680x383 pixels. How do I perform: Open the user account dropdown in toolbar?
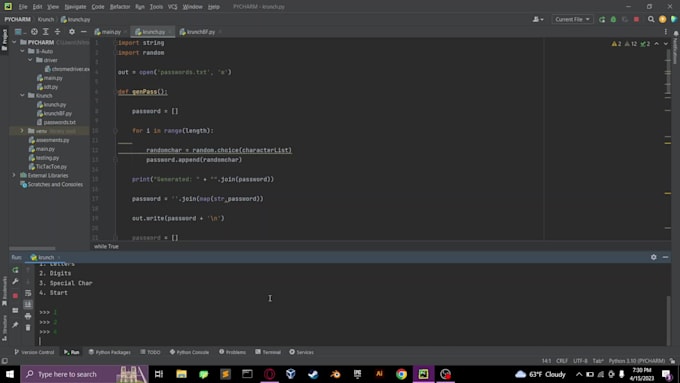click(538, 20)
